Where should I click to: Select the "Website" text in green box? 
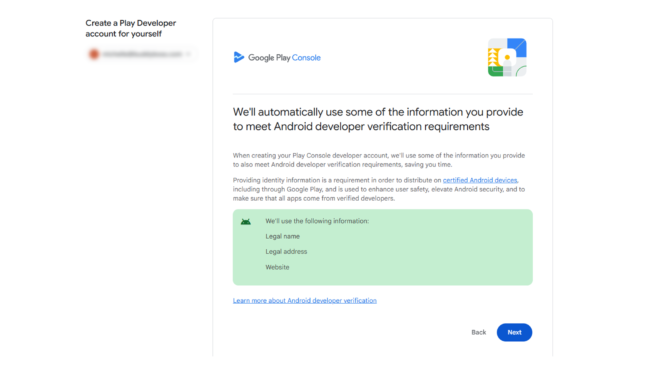(x=277, y=267)
